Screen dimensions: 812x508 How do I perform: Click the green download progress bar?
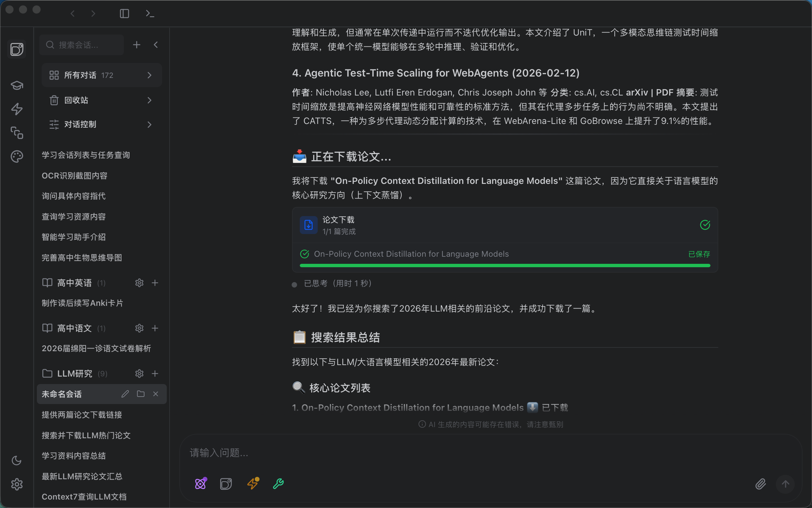(x=505, y=266)
